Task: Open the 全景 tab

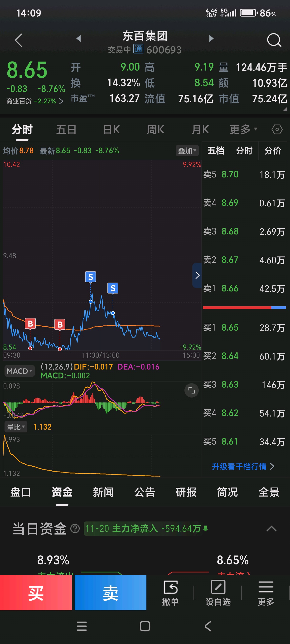Action: coord(269,492)
